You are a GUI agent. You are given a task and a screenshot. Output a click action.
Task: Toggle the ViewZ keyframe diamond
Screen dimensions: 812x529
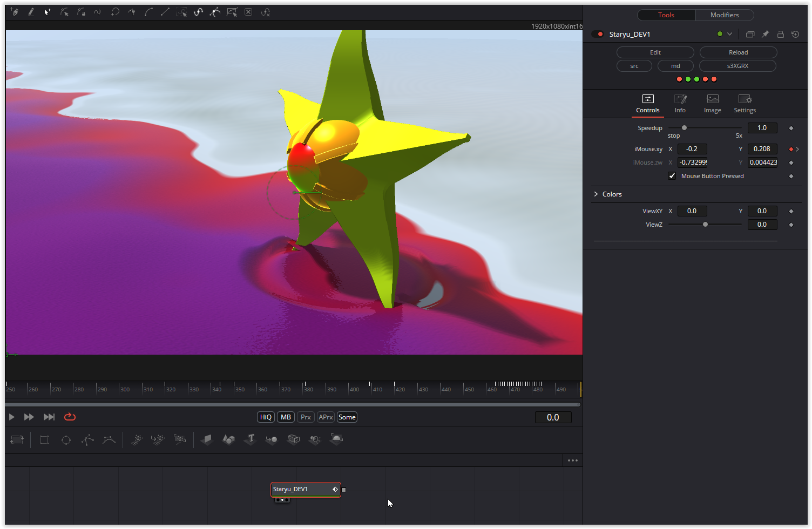click(x=791, y=225)
